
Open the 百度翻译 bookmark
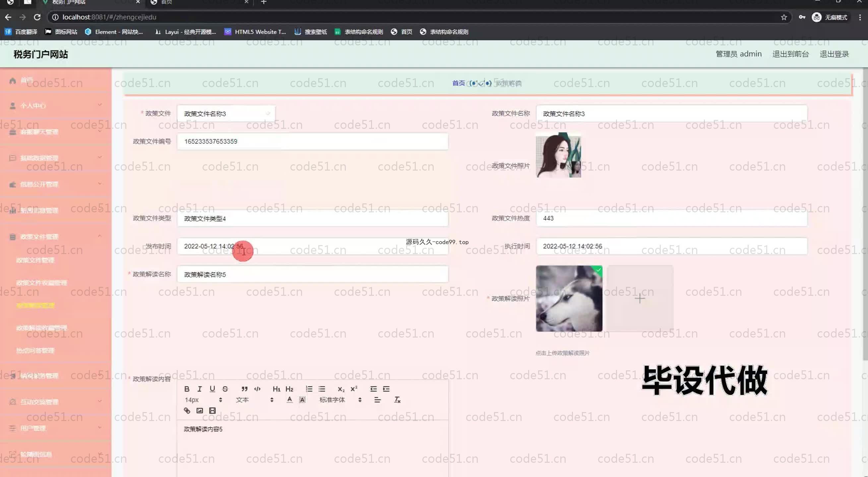[x=21, y=32]
